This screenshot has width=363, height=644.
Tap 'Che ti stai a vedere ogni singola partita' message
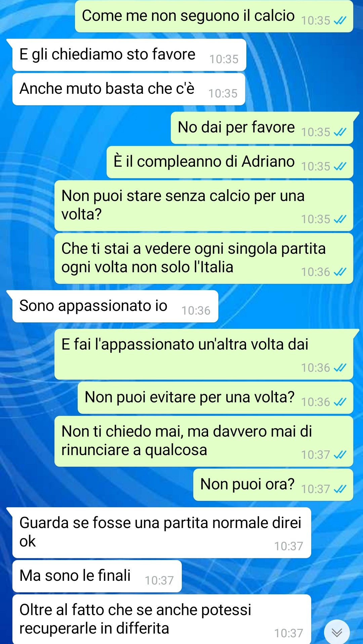(x=204, y=258)
